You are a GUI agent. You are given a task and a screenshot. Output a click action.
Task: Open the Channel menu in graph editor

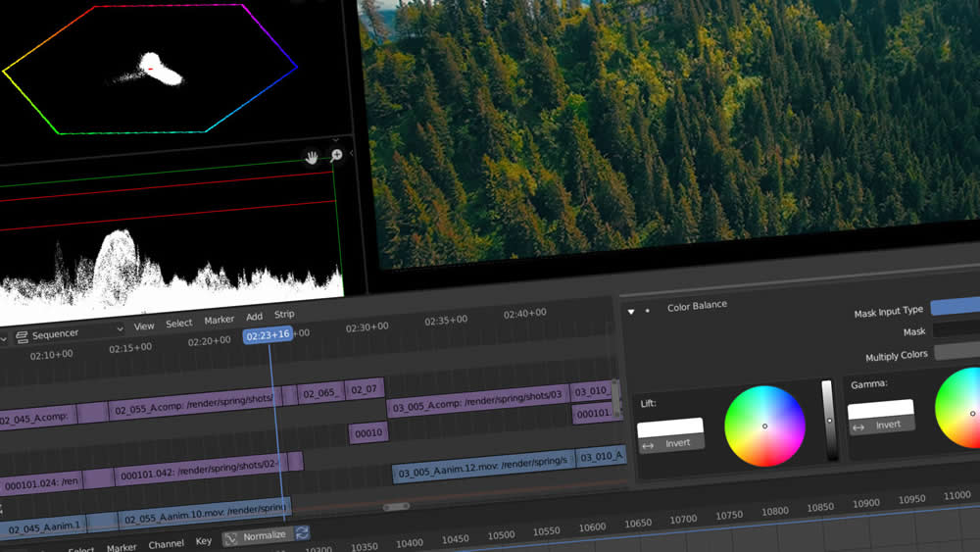tap(167, 544)
